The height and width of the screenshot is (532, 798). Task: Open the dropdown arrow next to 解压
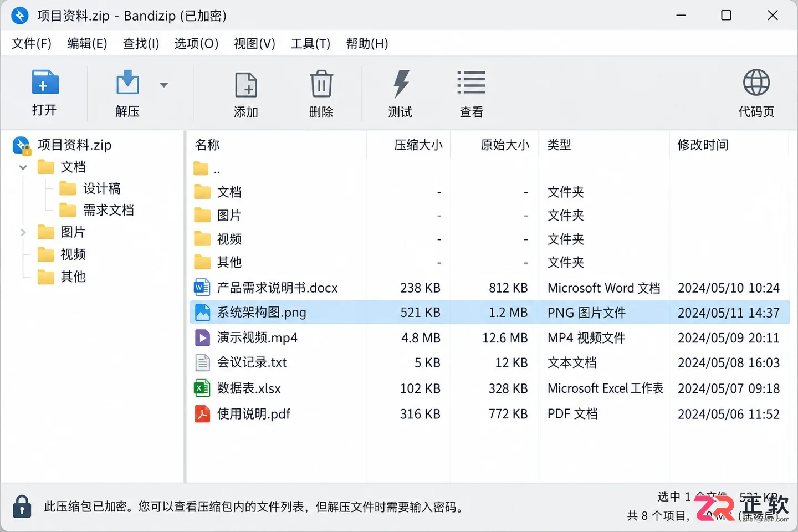[163, 85]
